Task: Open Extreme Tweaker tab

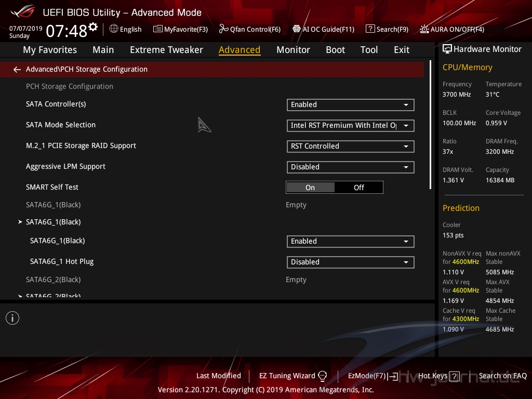Action: (x=166, y=50)
